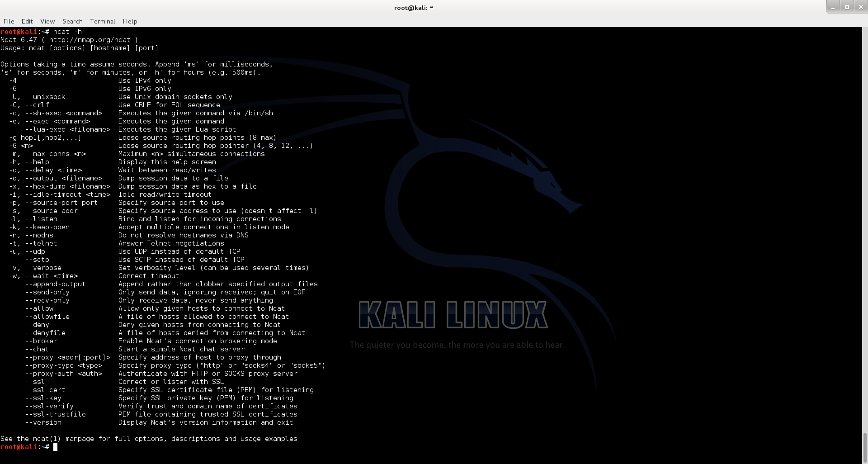Click the '--denyfile' option

(x=45, y=333)
